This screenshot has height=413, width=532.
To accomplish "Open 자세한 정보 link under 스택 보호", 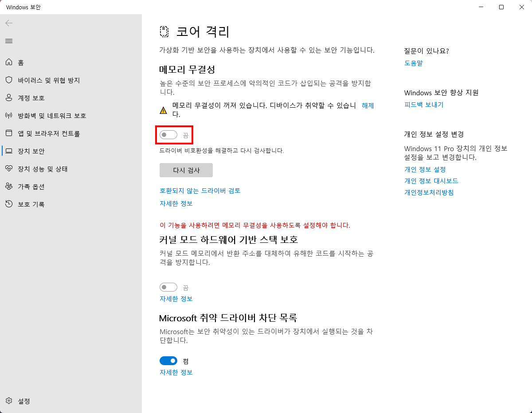I will [x=176, y=299].
